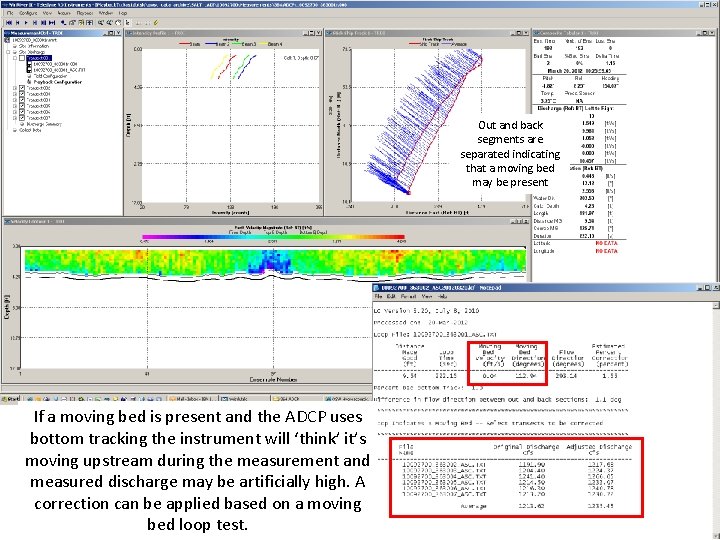This screenshot has width=720, height=540.
Task: Open the Windows Start button
Action: click(x=10, y=399)
